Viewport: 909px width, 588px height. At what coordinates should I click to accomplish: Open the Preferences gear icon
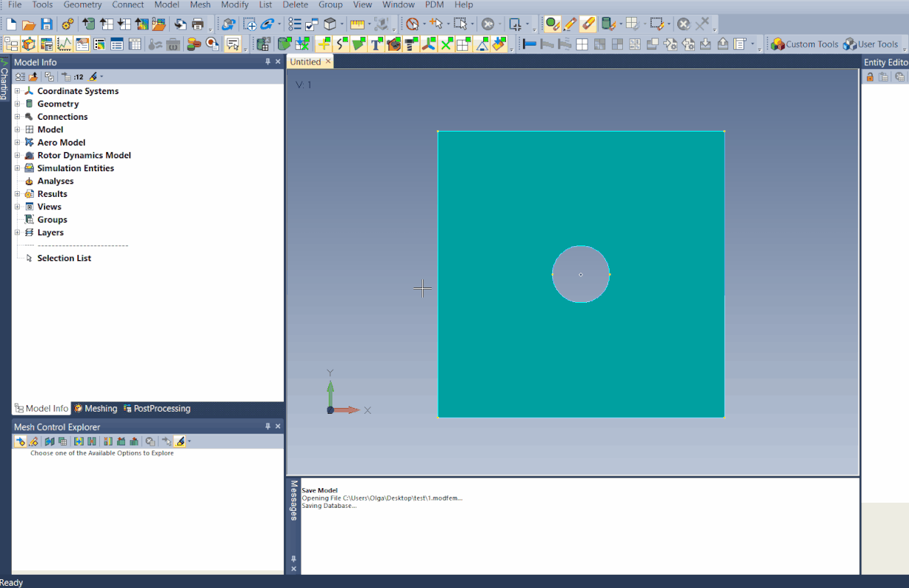coord(68,24)
